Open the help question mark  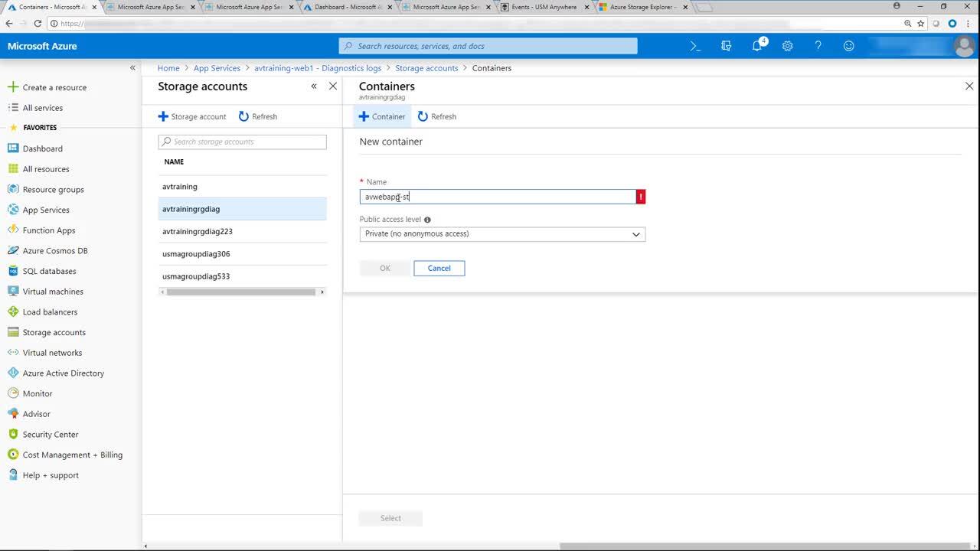(x=818, y=46)
